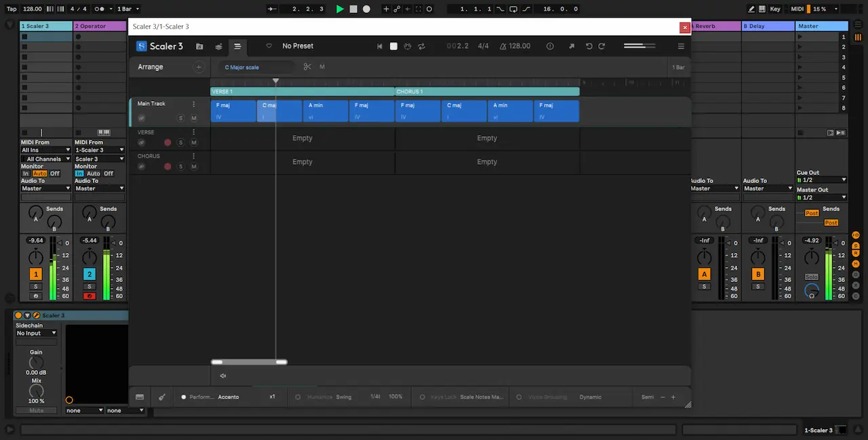
Task: Open Scaler 3 preset browser folder icon
Action: pyautogui.click(x=199, y=46)
